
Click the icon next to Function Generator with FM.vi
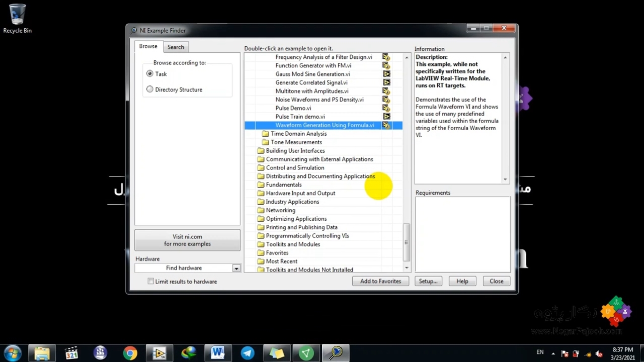(386, 65)
